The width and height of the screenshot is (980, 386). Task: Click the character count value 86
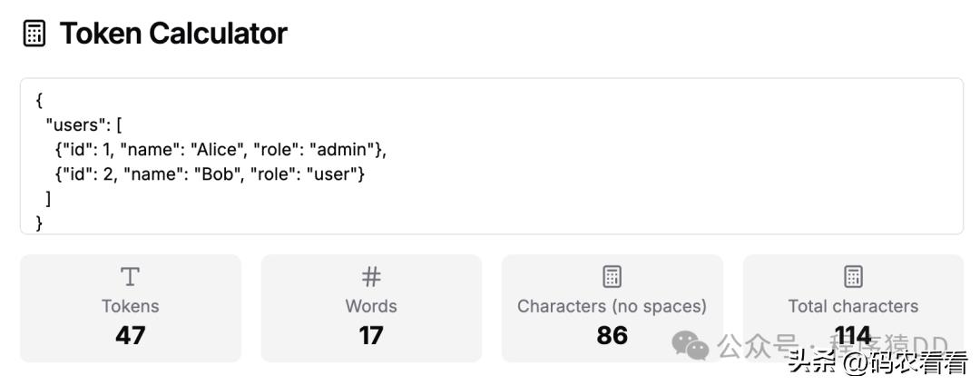tap(612, 336)
